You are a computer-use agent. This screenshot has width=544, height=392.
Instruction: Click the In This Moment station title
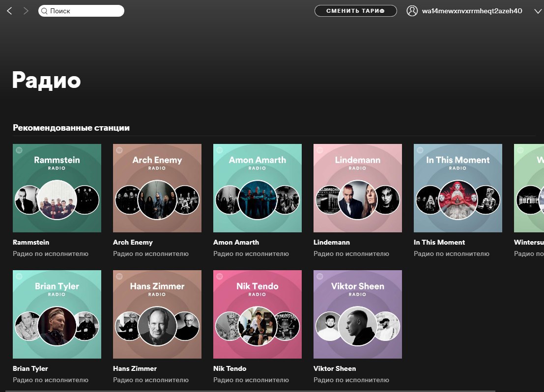pyautogui.click(x=439, y=242)
